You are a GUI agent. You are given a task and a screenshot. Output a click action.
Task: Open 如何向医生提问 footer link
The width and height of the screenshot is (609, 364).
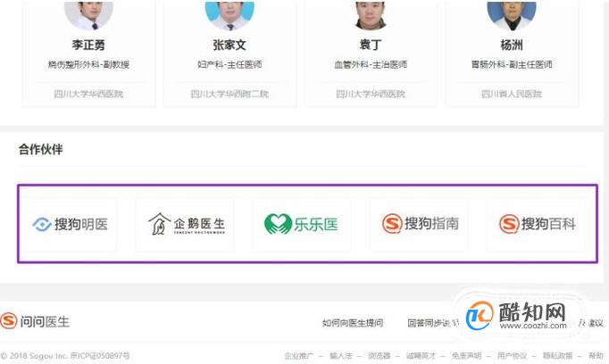[x=353, y=323]
